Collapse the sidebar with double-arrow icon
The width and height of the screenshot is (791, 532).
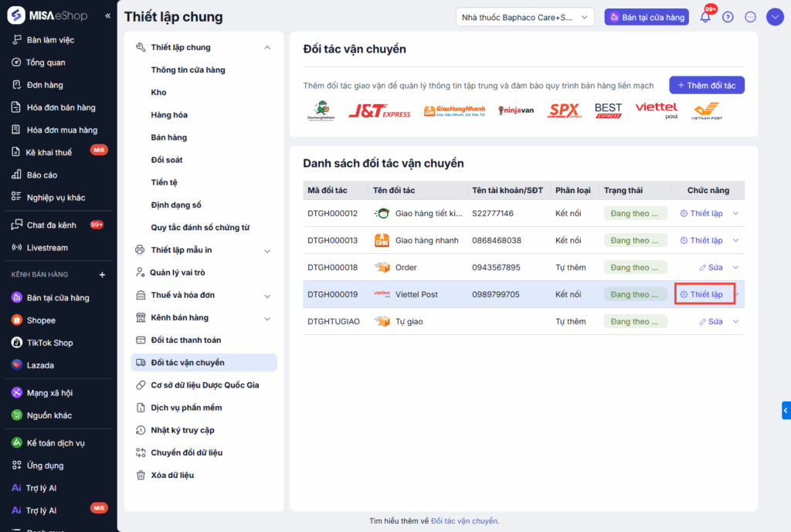[x=107, y=15]
